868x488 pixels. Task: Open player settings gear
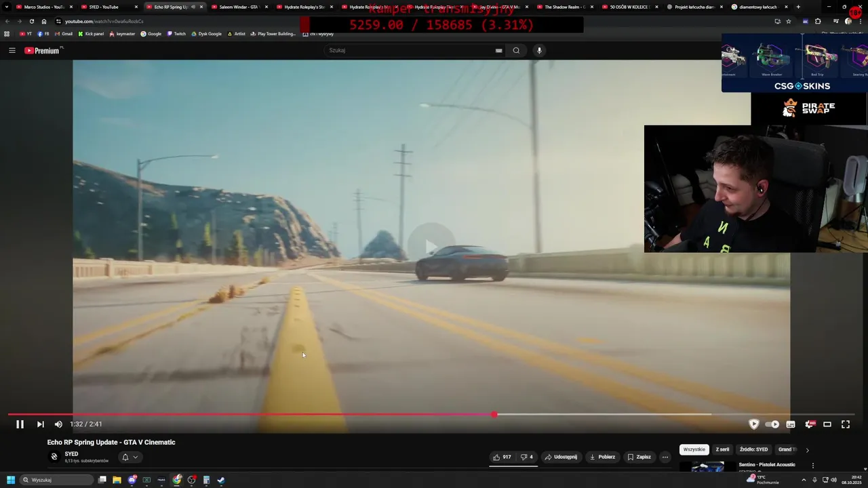(x=809, y=424)
